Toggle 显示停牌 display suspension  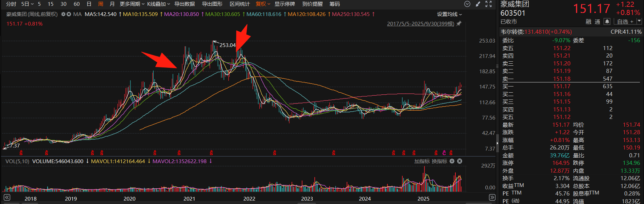point(285,4)
